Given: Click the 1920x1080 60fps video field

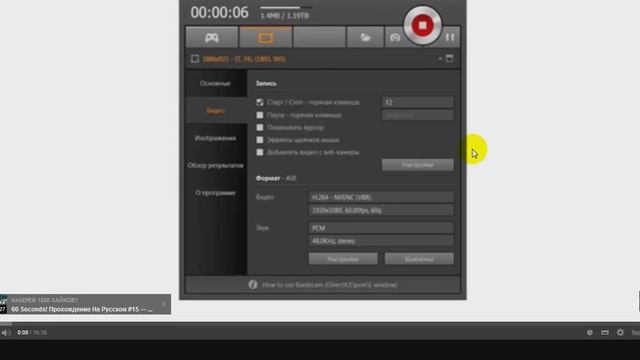Looking at the screenshot, I should click(381, 210).
